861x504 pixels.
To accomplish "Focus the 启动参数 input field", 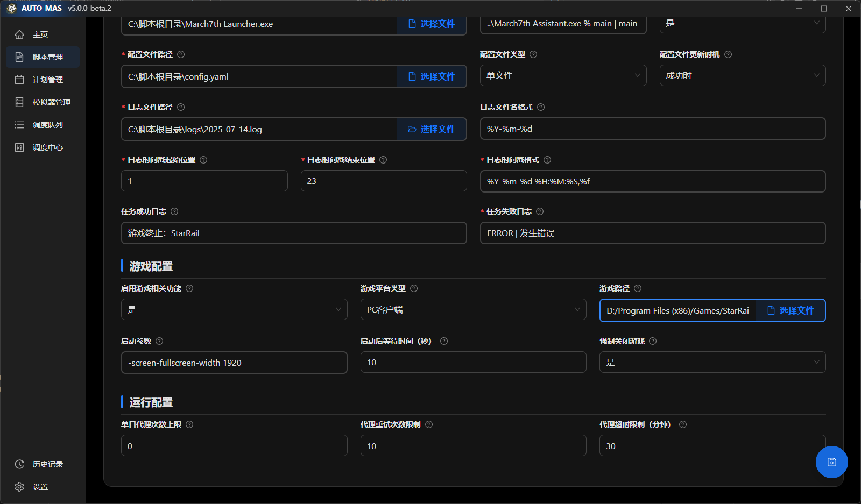I will pyautogui.click(x=234, y=363).
